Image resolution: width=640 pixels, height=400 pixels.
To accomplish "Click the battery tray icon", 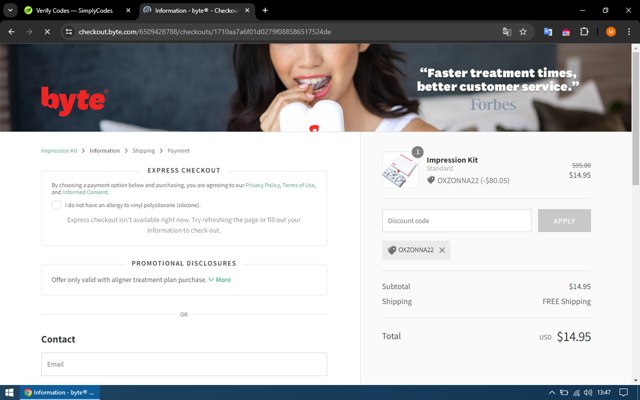I will [564, 393].
